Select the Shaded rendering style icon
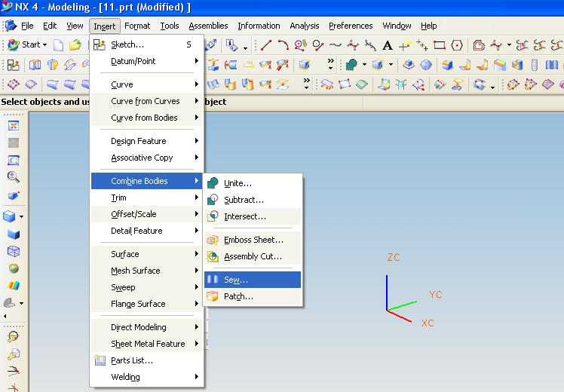The height and width of the screenshot is (392, 564). click(14, 234)
